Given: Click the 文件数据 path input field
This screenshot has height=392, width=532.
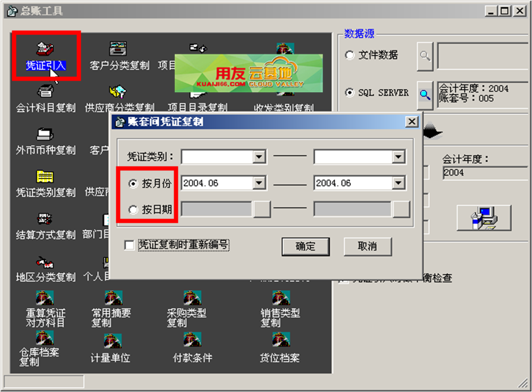Looking at the screenshot, I should point(483,56).
